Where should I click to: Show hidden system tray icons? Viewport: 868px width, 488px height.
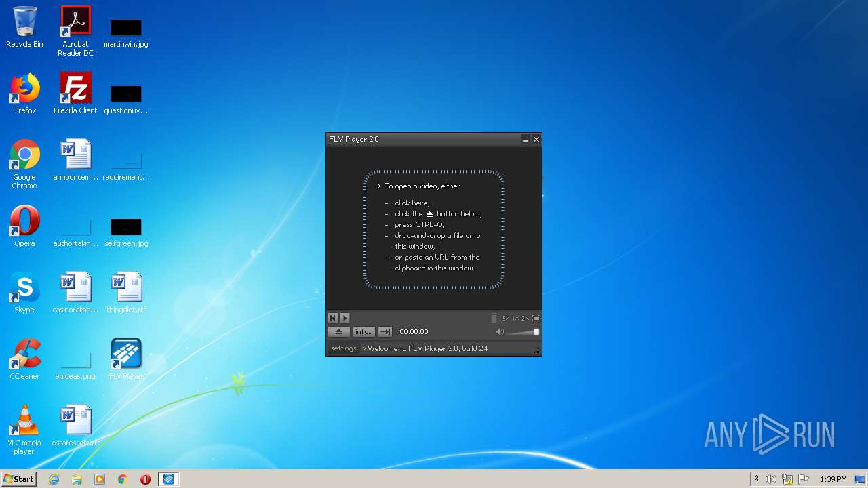756,479
